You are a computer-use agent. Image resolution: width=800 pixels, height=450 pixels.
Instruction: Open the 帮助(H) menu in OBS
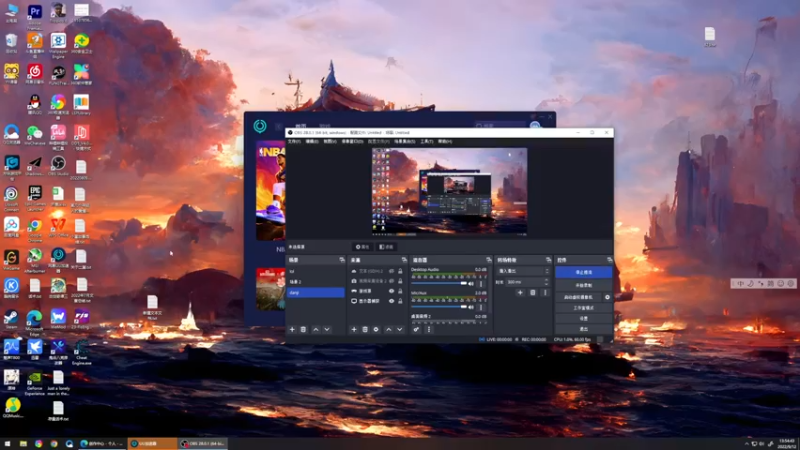[x=445, y=141]
